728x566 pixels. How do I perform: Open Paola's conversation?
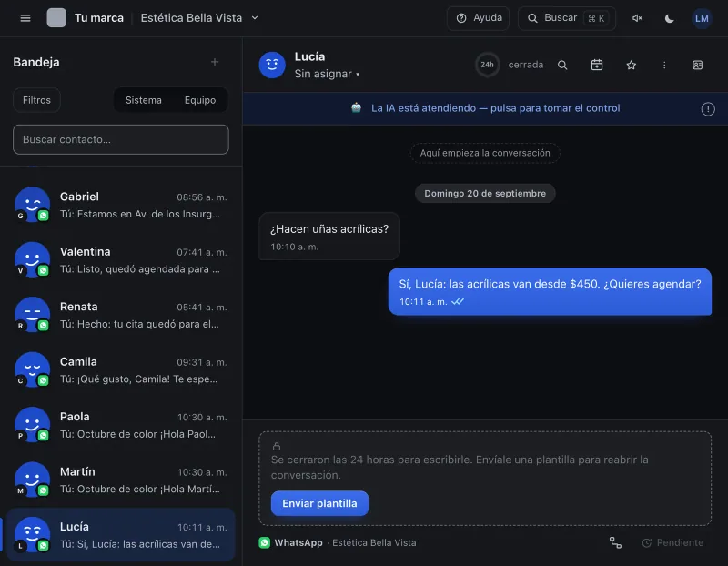[x=121, y=425]
